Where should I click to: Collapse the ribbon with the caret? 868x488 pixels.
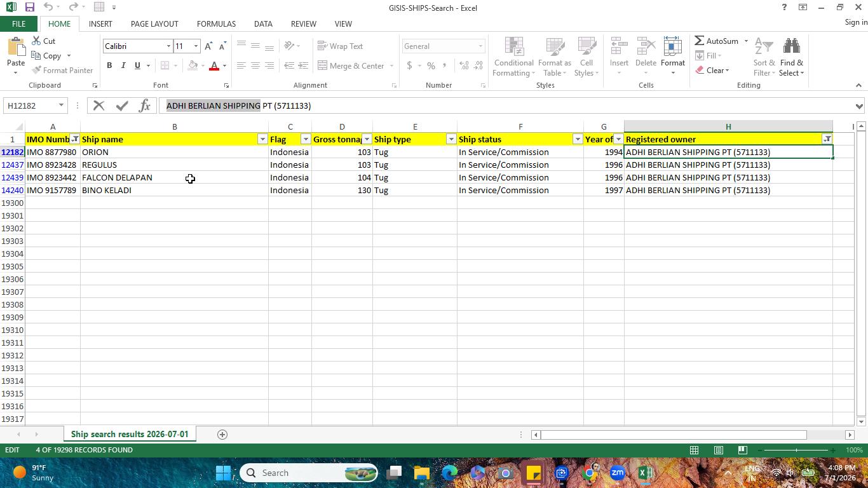click(x=858, y=85)
